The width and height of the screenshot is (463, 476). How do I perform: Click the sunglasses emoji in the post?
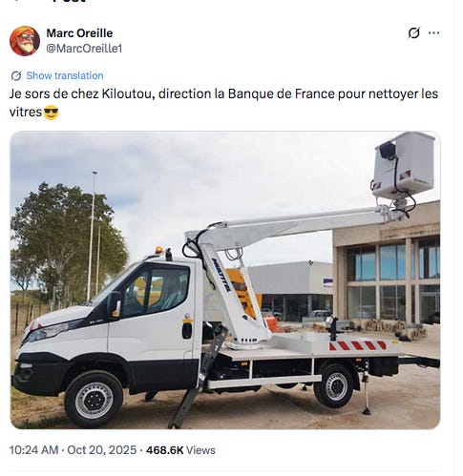click(x=51, y=112)
